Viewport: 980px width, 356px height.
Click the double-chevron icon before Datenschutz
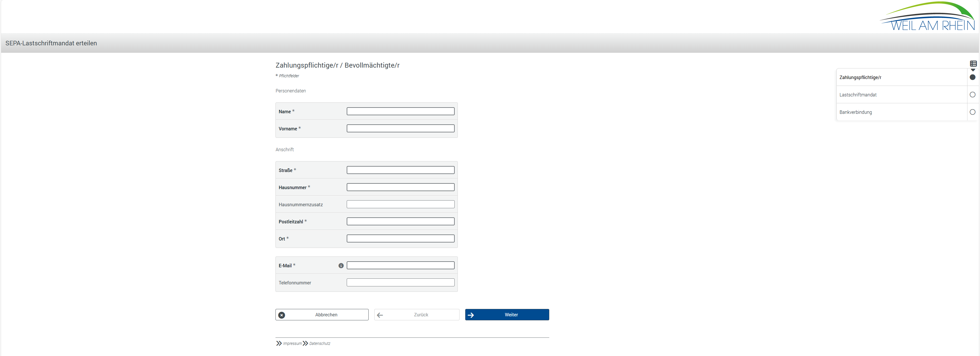click(x=305, y=343)
